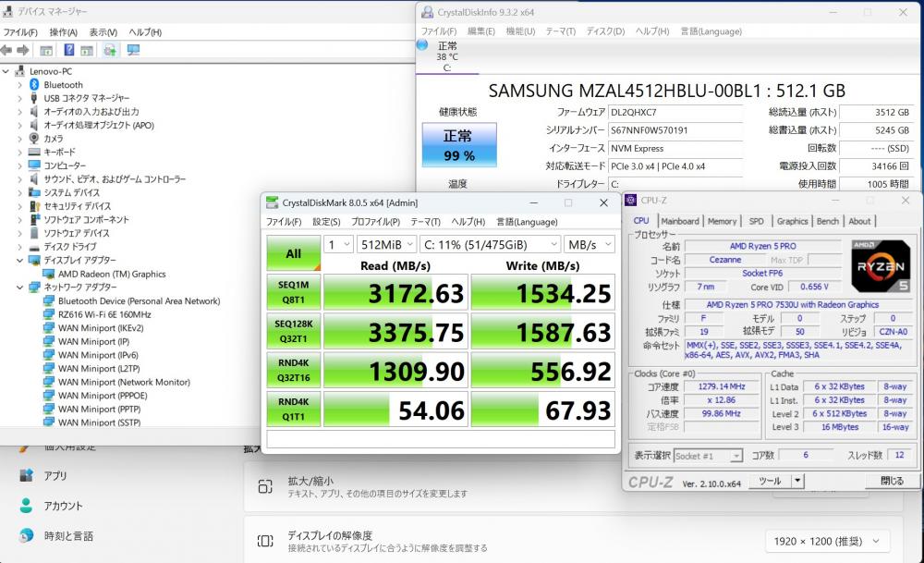The image size is (924, 563).
Task: Open the About tab in CPU-Z
Action: click(859, 221)
